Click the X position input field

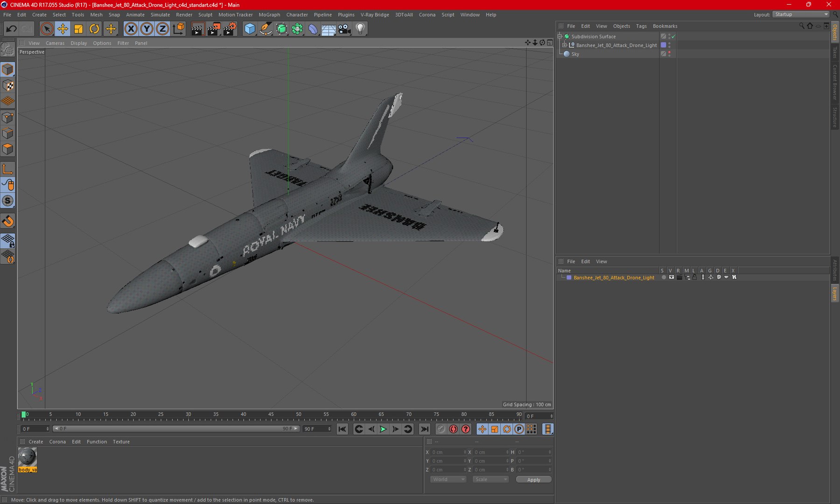pos(448,452)
